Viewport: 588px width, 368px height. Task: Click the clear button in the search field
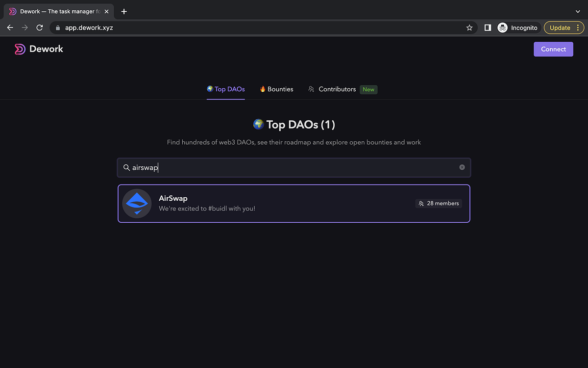[462, 167]
